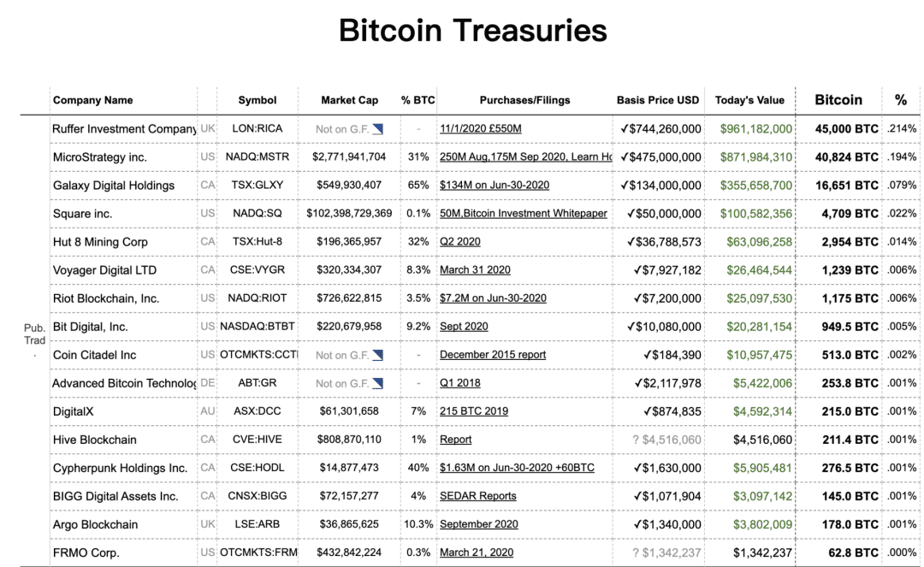The height and width of the screenshot is (567, 924).
Task: Open the December 2015 report link
Action: tap(493, 354)
